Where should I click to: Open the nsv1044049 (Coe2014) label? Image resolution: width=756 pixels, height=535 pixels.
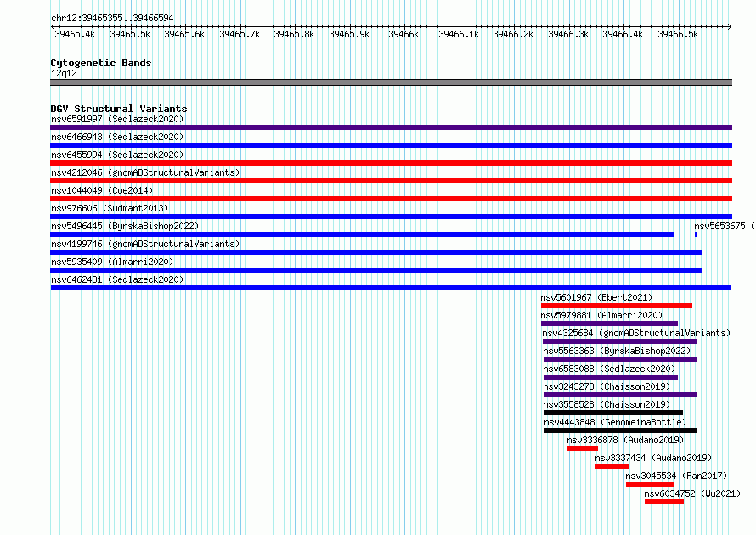(x=102, y=190)
